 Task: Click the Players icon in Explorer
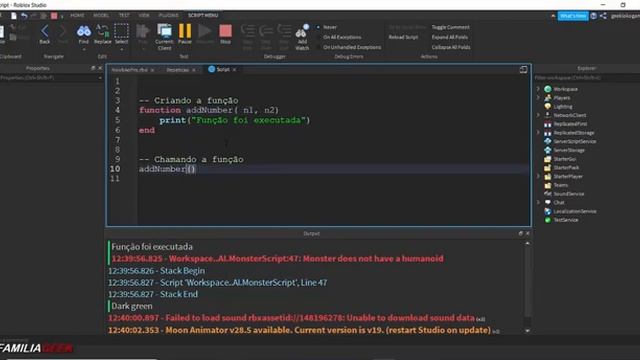coord(548,98)
